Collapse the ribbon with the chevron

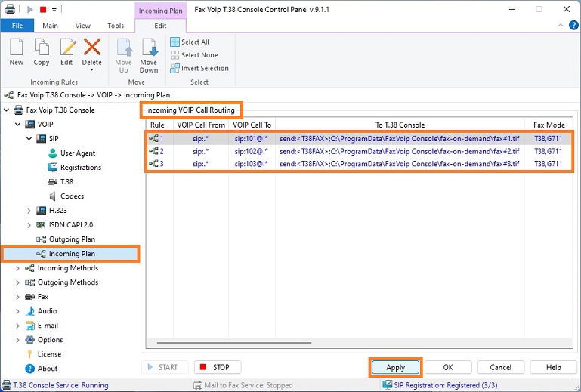point(561,25)
